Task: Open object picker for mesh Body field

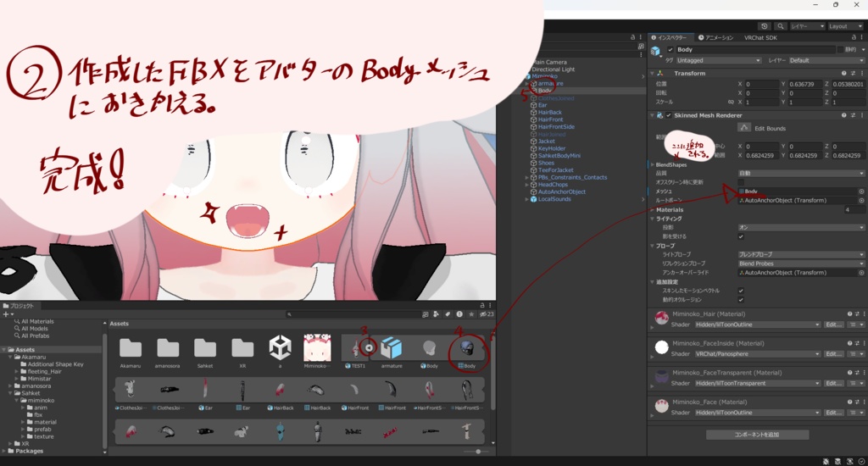Action: pos(861,191)
